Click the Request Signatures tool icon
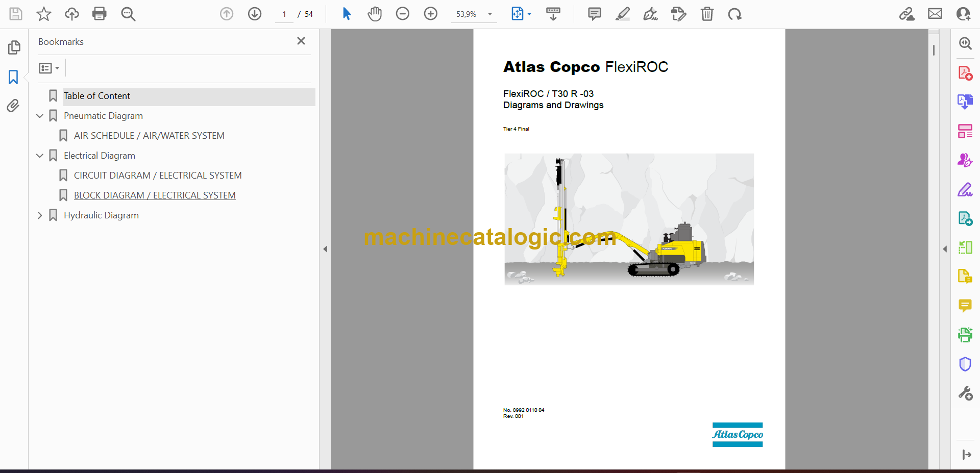The width and height of the screenshot is (980, 473). click(965, 160)
